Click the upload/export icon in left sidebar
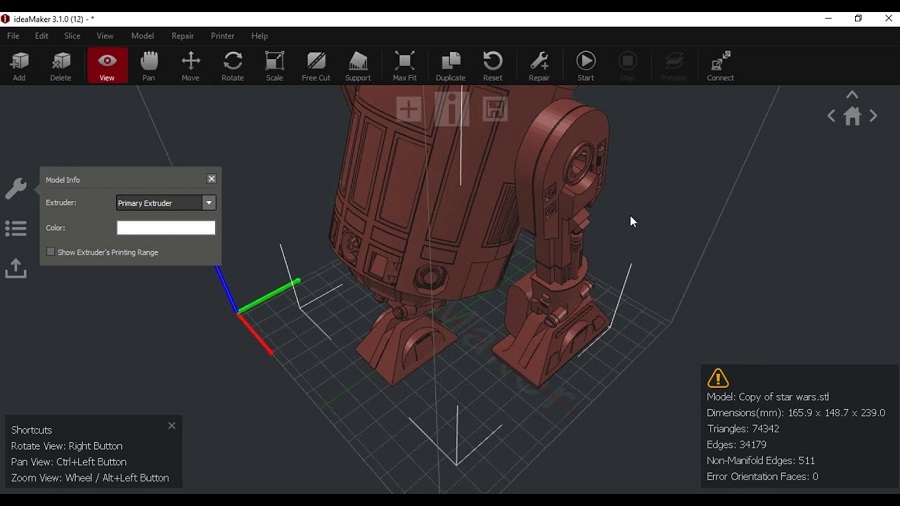 [x=15, y=268]
